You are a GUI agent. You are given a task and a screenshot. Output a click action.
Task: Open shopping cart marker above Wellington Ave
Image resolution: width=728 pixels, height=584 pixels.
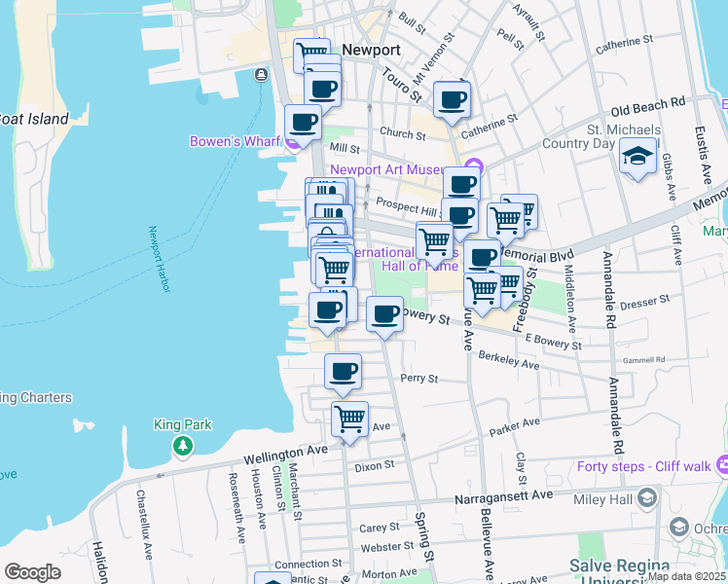349,422
